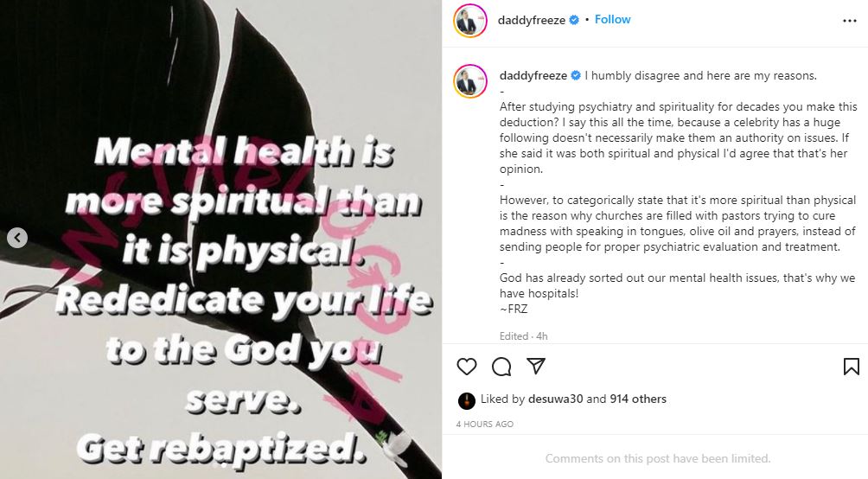Open comments with the speech bubble icon
The width and height of the screenshot is (868, 479).
click(501, 367)
